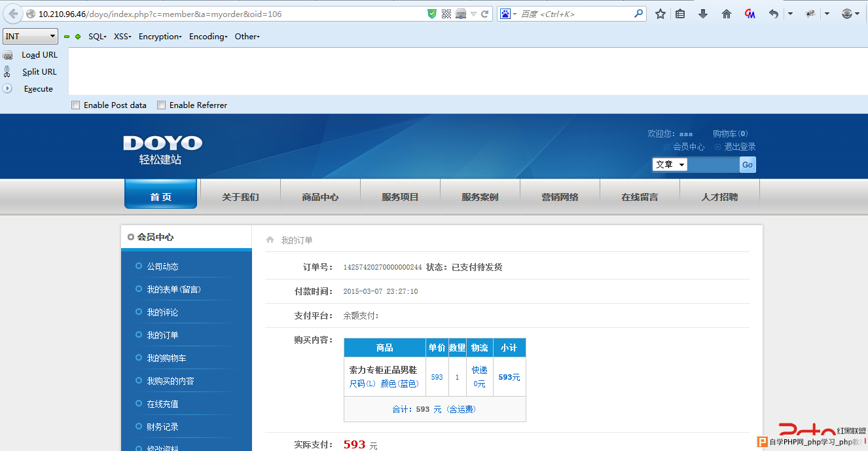Image resolution: width=868 pixels, height=451 pixels.
Task: Open 人才招聘 nav item
Action: click(x=719, y=197)
